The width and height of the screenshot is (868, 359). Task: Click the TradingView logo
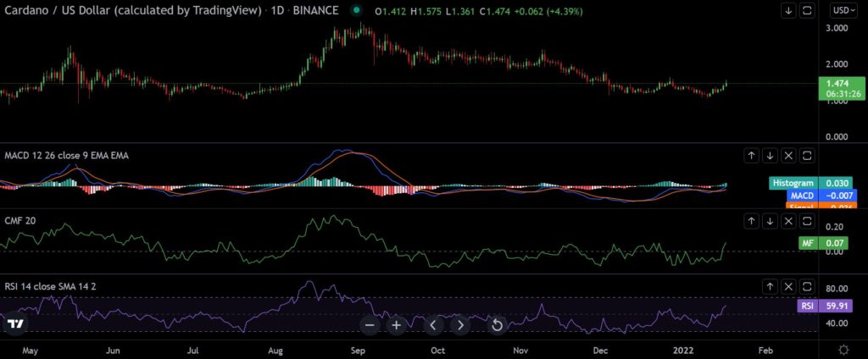coord(16,324)
